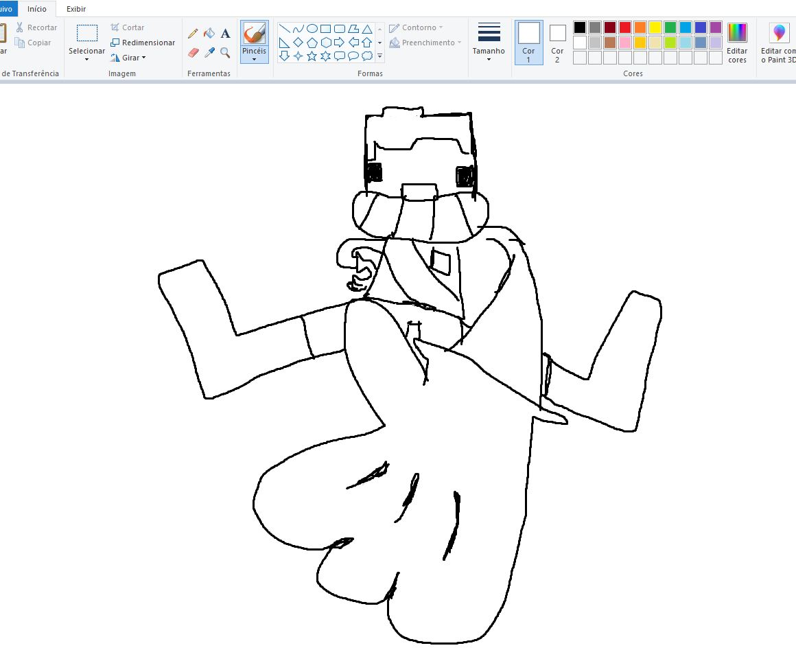Image resolution: width=796 pixels, height=672 pixels.
Task: Choose the Oval callout shape
Action: [353, 56]
